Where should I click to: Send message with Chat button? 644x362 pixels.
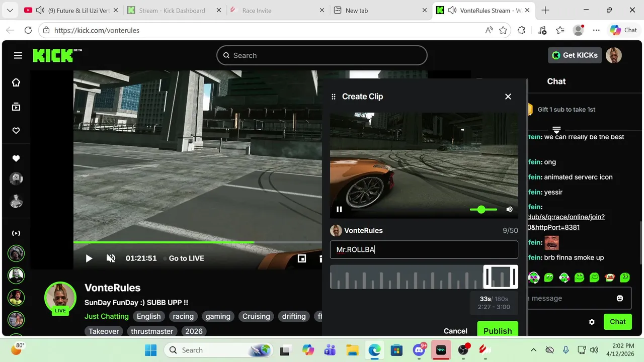(618, 322)
